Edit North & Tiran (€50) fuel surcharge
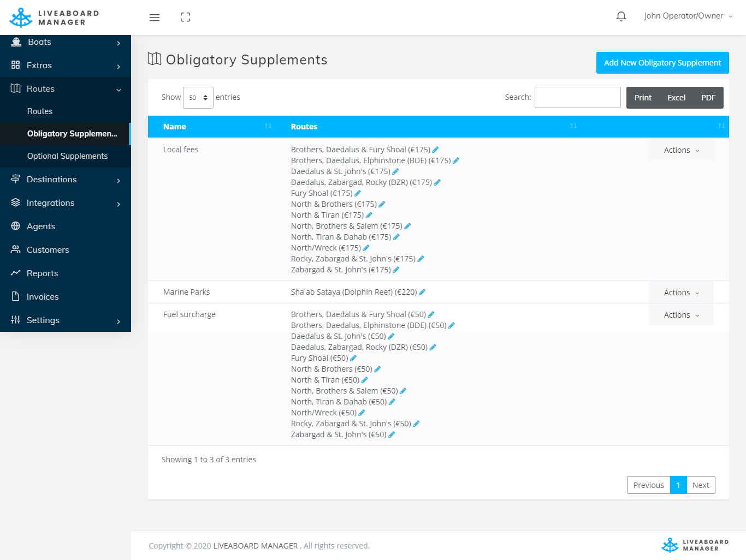746x560 pixels. coord(365,380)
